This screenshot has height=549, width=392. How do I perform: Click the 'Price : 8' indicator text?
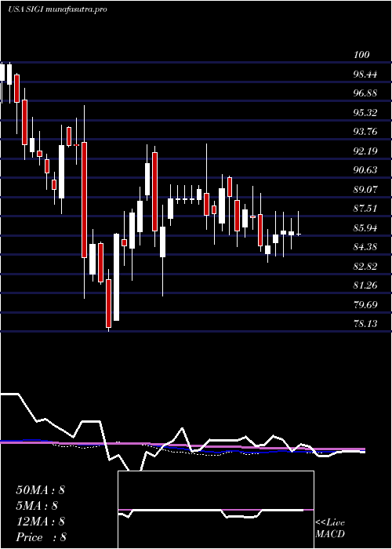[x=42, y=537]
